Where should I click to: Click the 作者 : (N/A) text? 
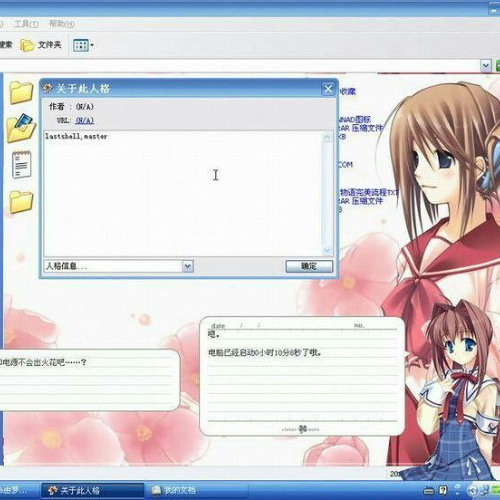71,107
